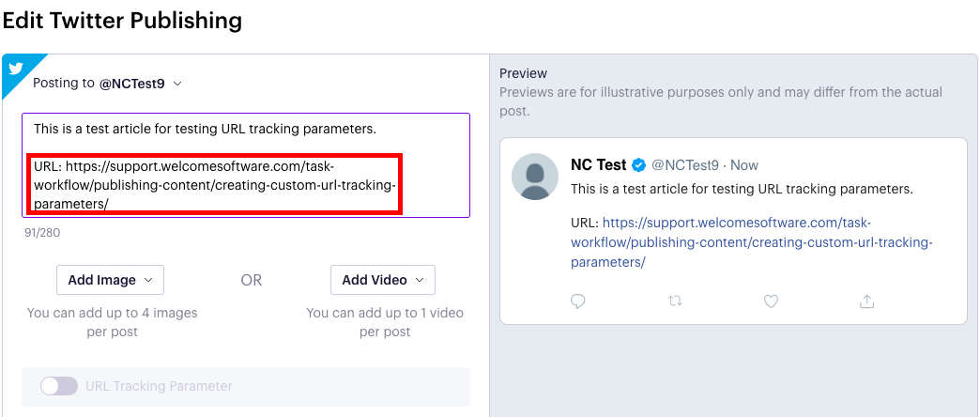Click the reply speech bubble icon in the preview
The image size is (980, 417).
[x=578, y=302]
